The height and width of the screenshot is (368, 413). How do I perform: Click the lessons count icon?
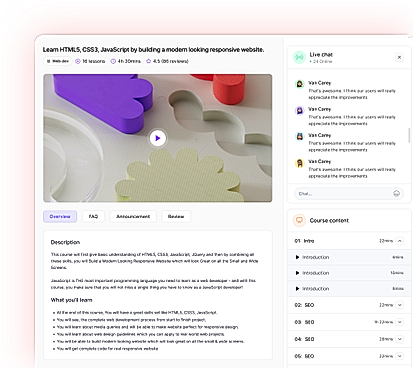(x=78, y=61)
